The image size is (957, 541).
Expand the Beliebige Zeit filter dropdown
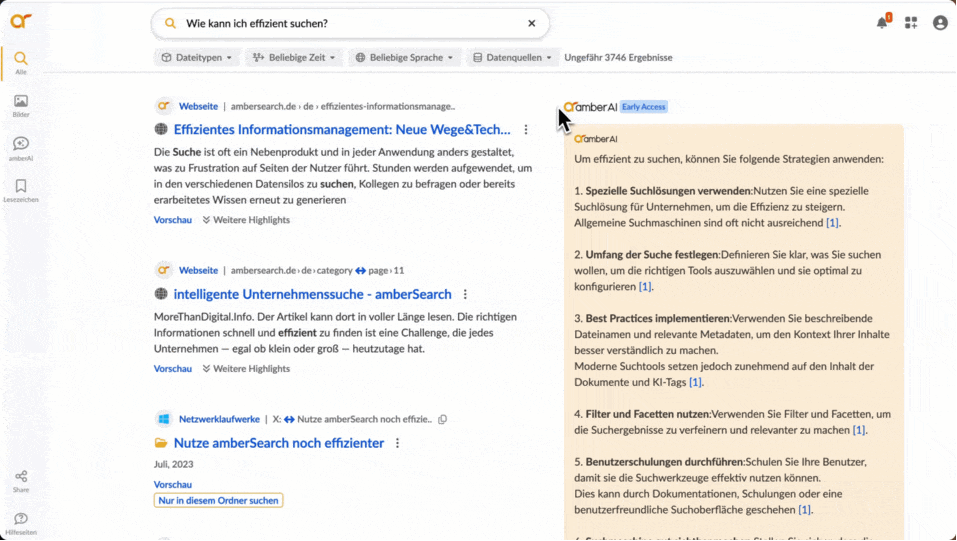(x=294, y=57)
